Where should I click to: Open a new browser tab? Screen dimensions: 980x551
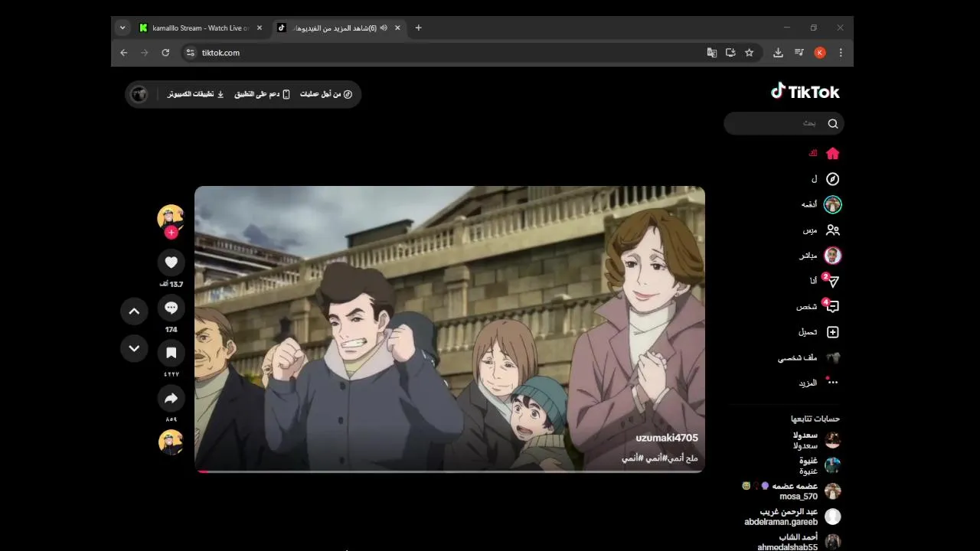(418, 28)
